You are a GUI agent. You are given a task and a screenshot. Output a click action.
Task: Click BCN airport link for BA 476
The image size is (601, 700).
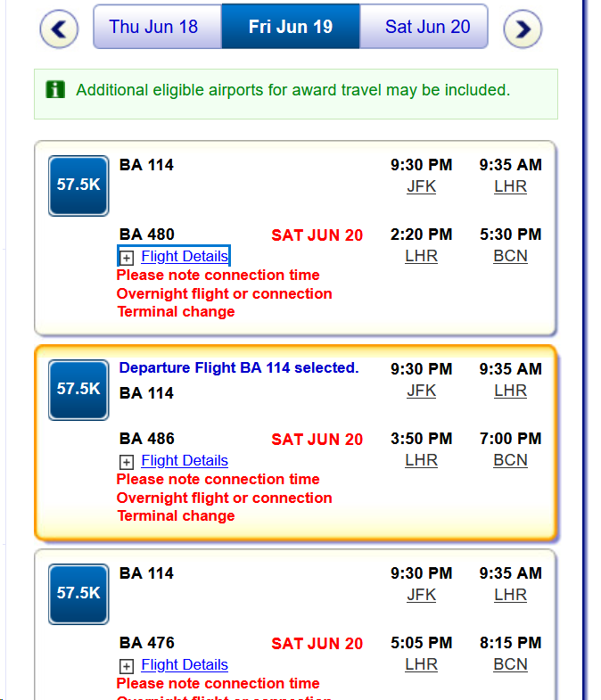(x=510, y=665)
